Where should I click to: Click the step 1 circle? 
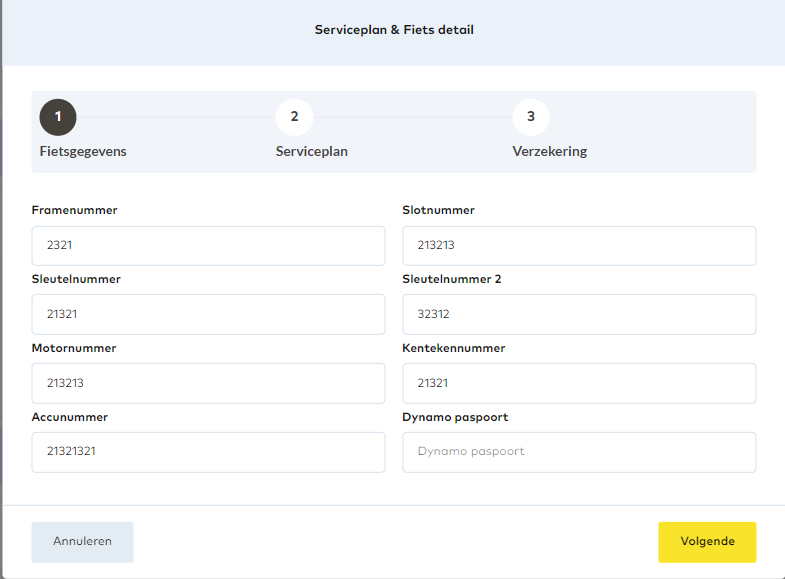(58, 117)
